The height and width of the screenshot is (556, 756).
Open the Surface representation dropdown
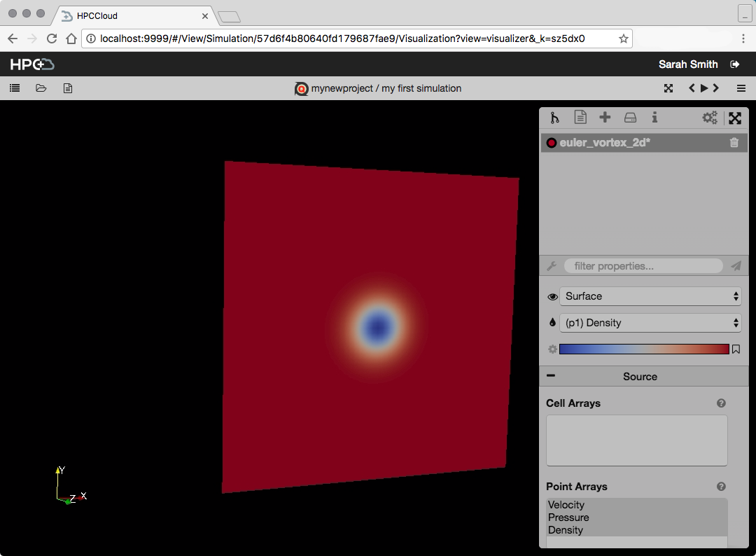(x=649, y=296)
